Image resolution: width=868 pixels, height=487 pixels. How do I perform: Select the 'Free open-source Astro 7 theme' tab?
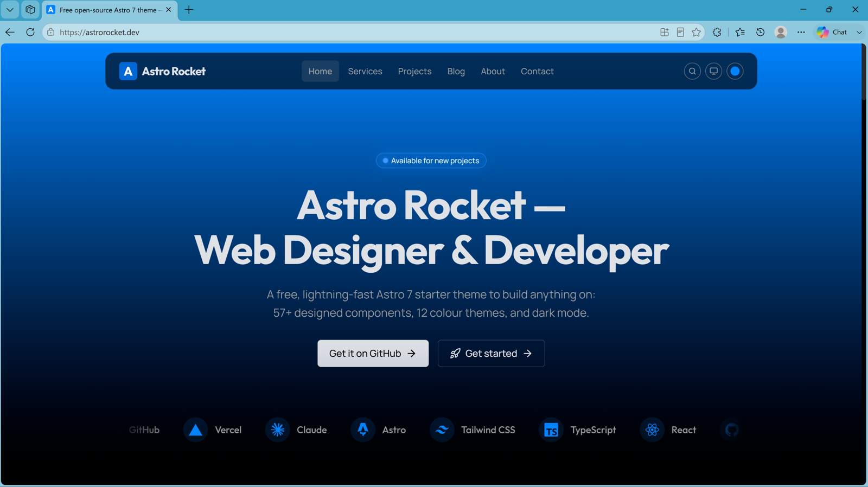point(110,10)
